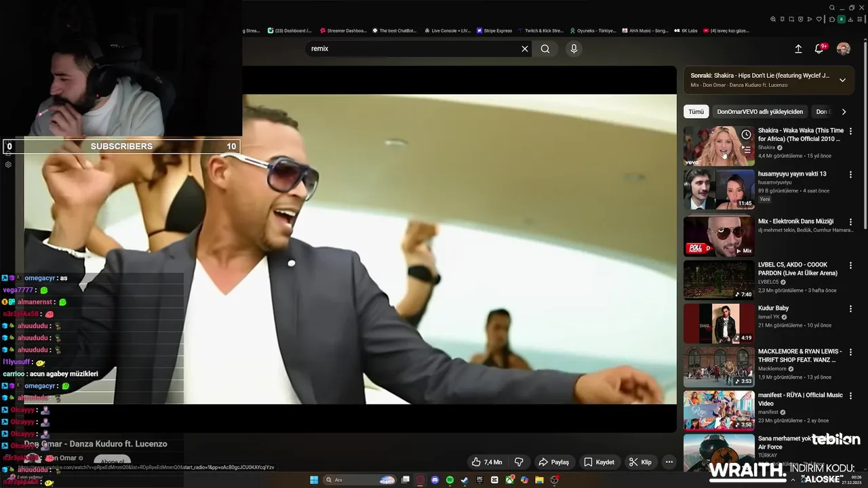Select the 'DonOmarVEVO adlı yükleyiciden' chip

point(760,112)
